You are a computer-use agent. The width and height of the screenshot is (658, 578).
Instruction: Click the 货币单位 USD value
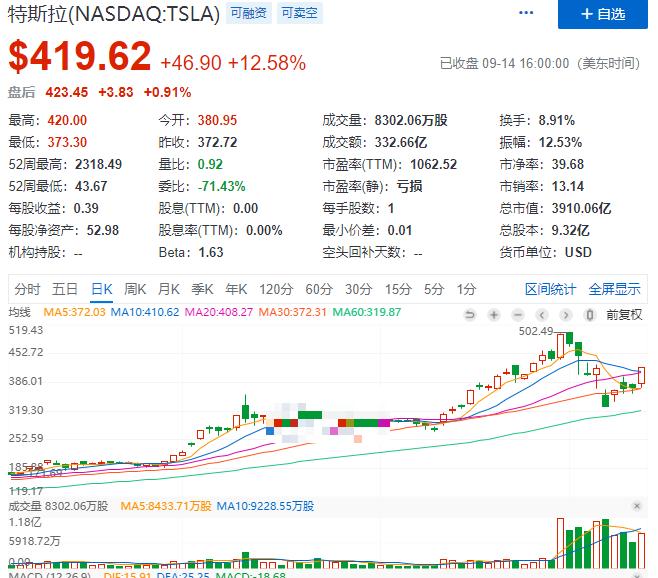(578, 252)
